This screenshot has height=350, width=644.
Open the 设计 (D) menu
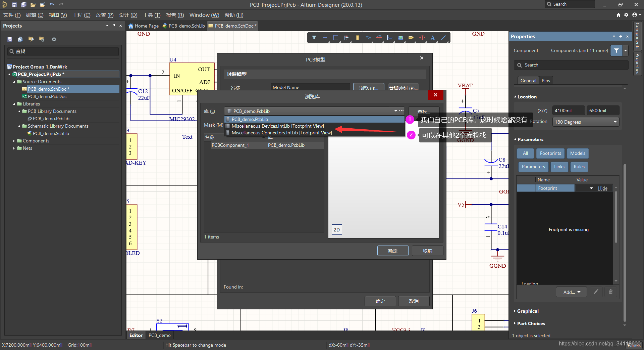(128, 15)
